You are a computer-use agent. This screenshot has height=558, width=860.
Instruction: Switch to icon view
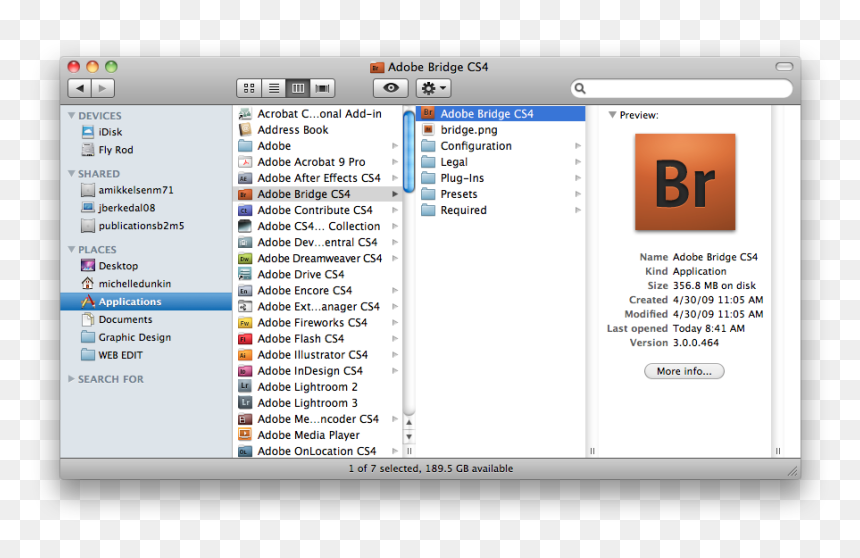[249, 88]
